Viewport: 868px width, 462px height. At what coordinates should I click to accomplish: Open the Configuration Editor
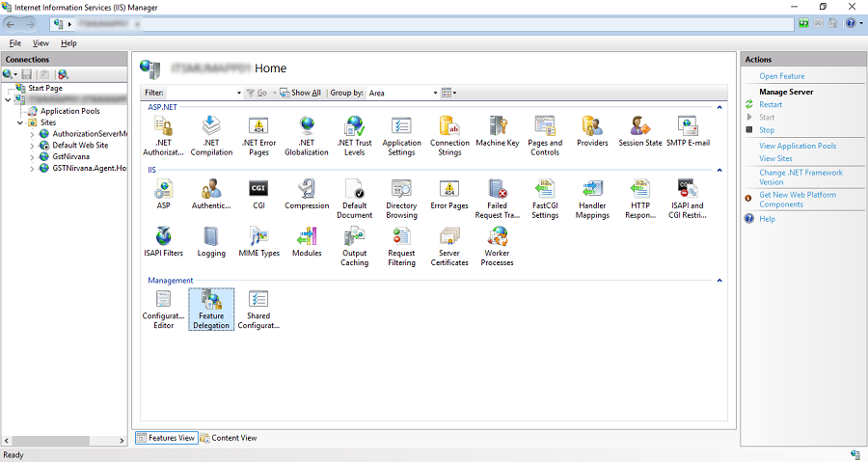163,310
